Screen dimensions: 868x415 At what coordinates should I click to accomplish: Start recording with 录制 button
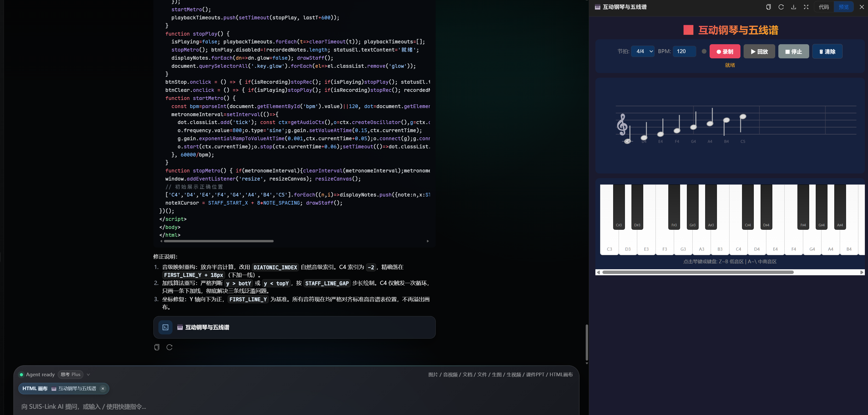(x=725, y=51)
